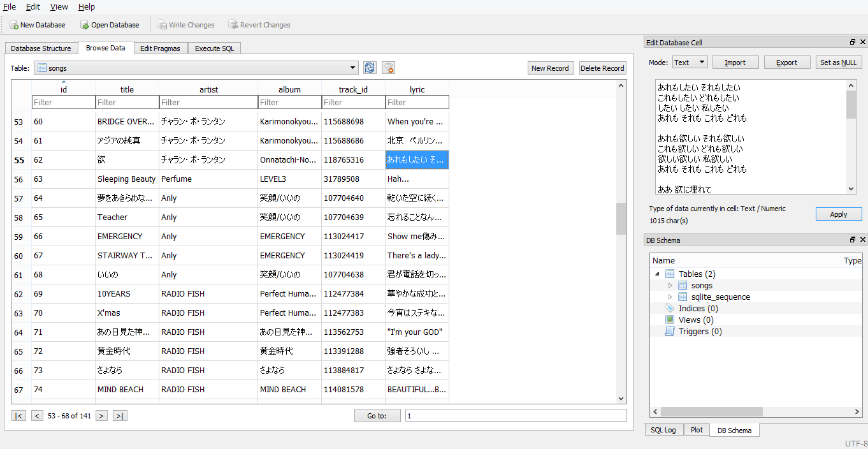Open the Plot tab
The width and height of the screenshot is (868, 449).
click(697, 430)
